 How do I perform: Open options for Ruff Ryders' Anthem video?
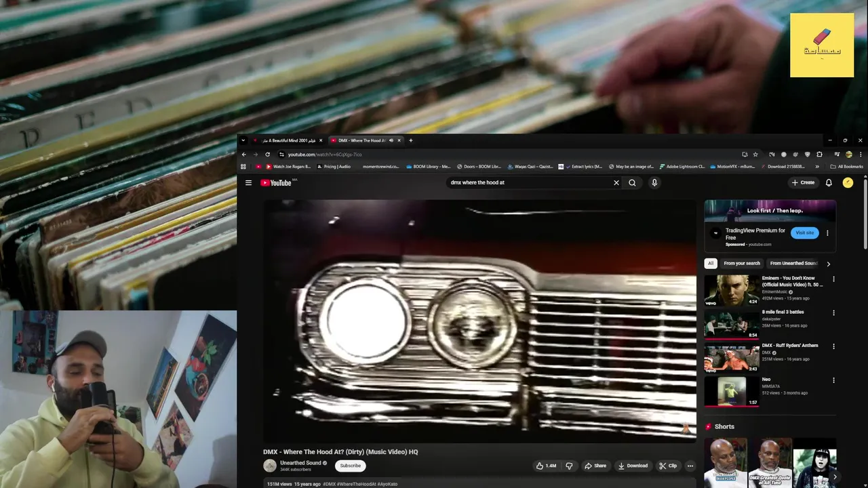coord(834,346)
